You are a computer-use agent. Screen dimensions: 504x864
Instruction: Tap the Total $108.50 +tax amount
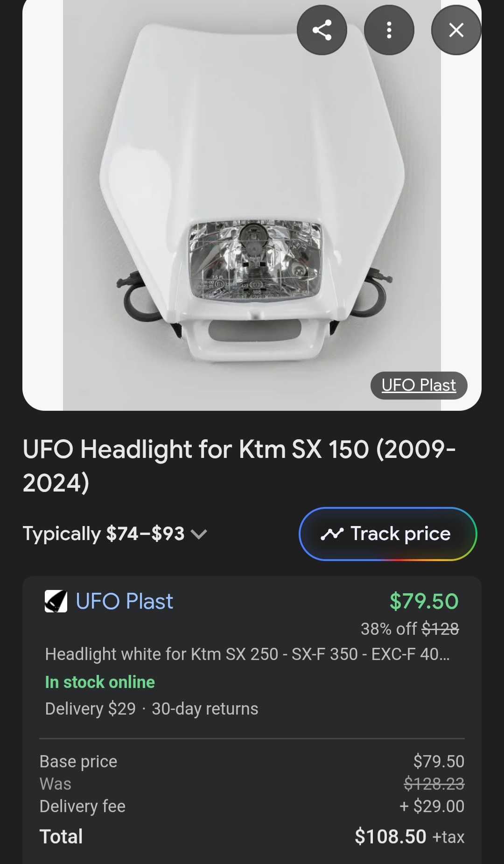point(409,837)
